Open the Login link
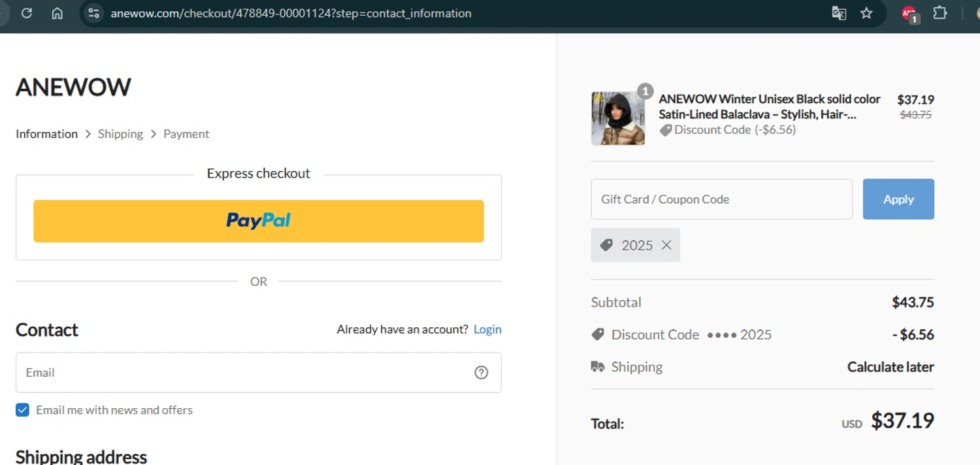Image resolution: width=980 pixels, height=465 pixels. pos(487,329)
